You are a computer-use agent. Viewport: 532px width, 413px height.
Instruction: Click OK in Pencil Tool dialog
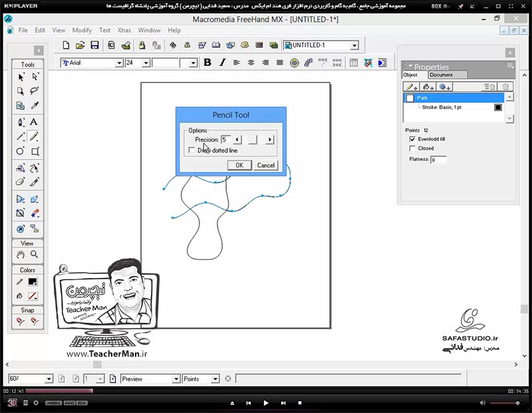239,166
